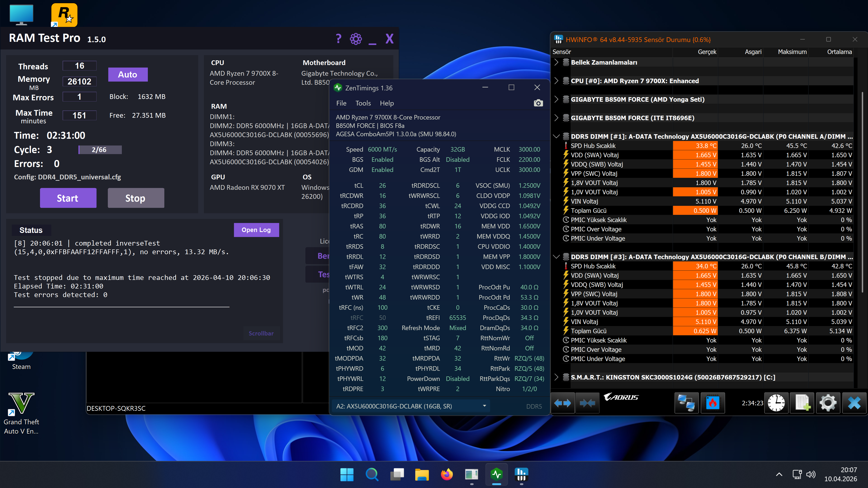This screenshot has width=868, height=488.
Task: Take ZenTimings screenshot with camera icon
Action: point(538,103)
